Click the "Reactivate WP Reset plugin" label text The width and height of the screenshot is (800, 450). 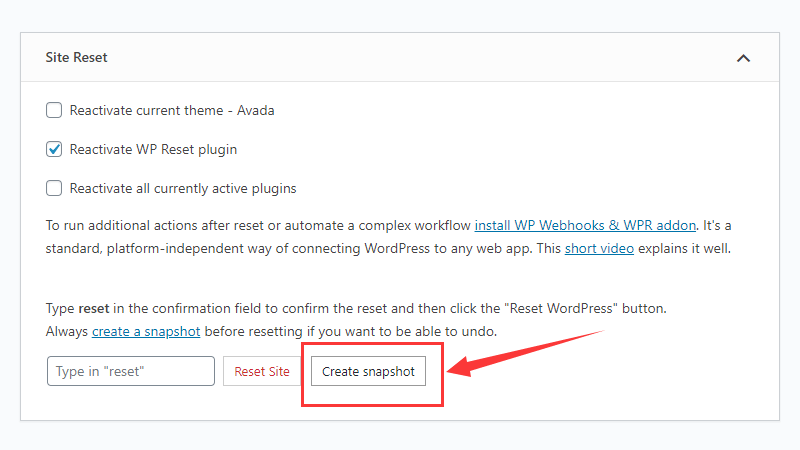153,149
